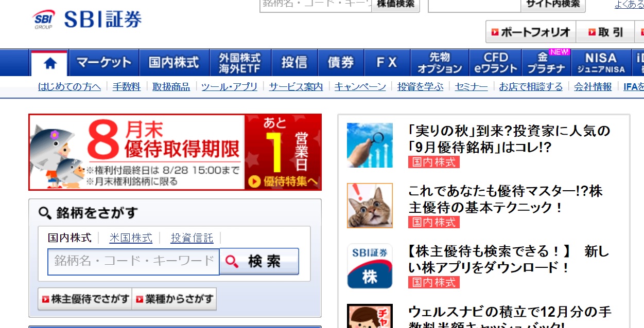Open 金 プラチナ section
Image resolution: width=644 pixels, height=328 pixels.
[546, 63]
